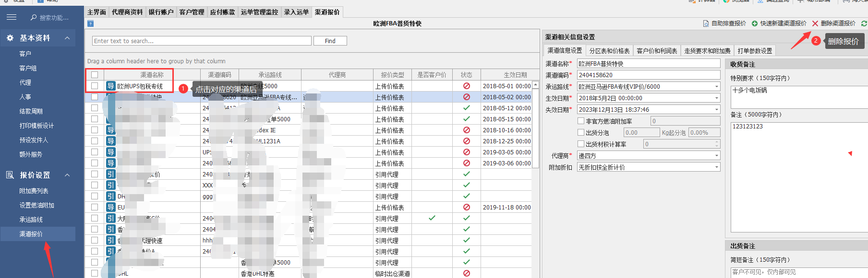Expand the 代理商 combo box
This screenshot has width=868, height=278.
717,156
